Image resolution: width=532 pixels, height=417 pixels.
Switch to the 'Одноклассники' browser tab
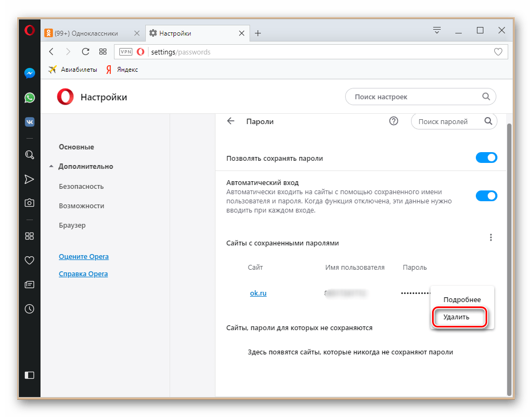tap(89, 33)
